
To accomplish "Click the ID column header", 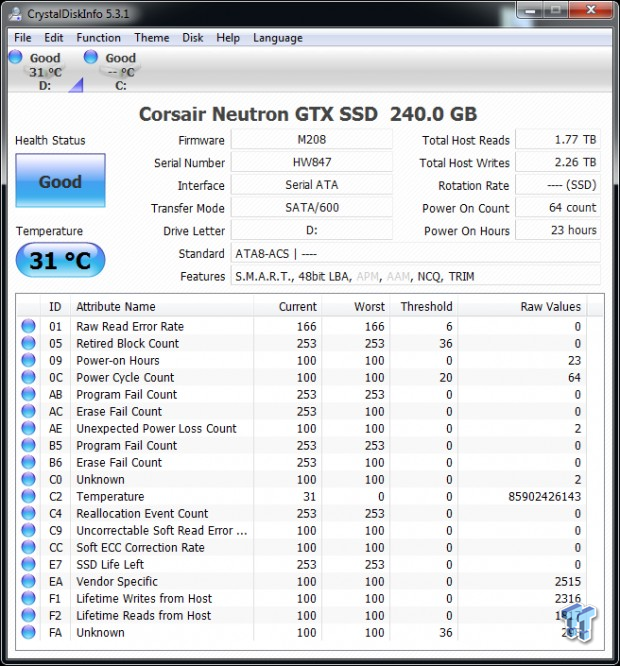I will (55, 307).
